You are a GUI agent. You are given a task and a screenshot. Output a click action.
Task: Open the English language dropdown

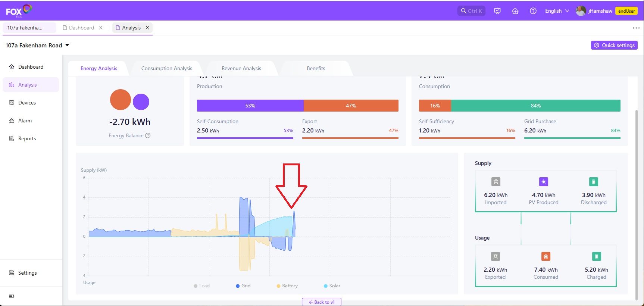(557, 11)
